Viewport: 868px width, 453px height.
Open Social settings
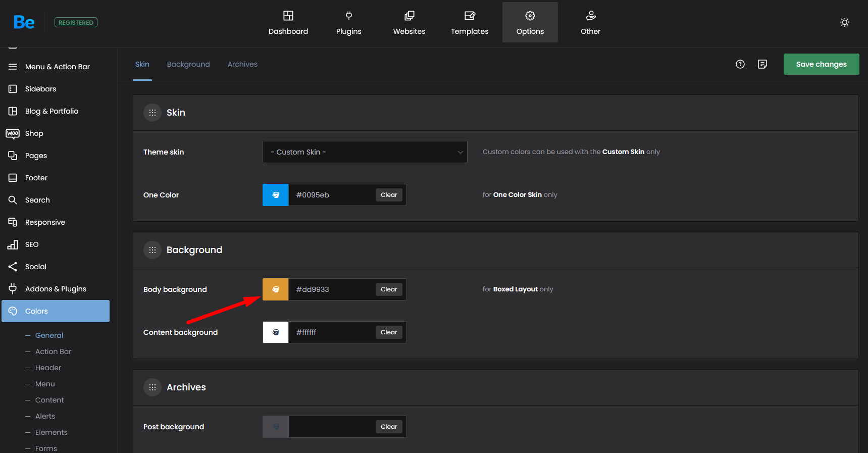(56, 267)
